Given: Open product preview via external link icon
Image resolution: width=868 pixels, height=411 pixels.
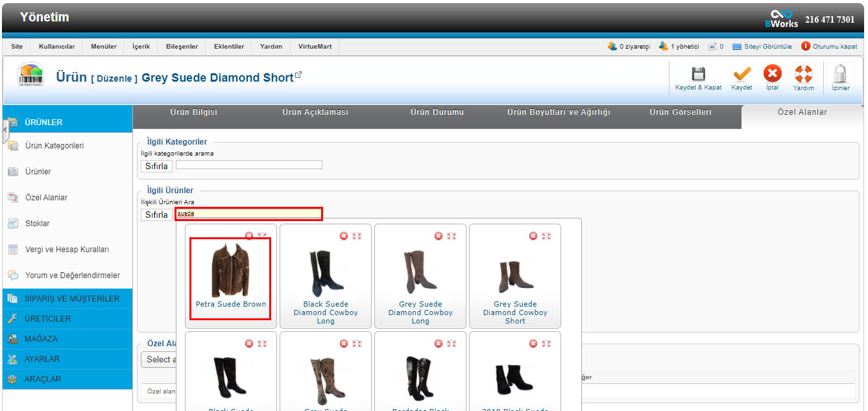Looking at the screenshot, I should [298, 75].
